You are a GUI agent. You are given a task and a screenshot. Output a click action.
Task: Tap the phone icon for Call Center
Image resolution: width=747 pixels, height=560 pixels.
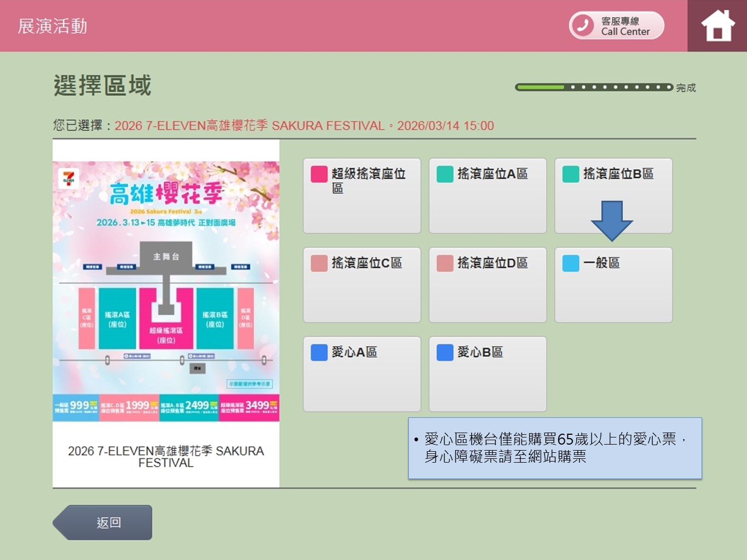(583, 25)
